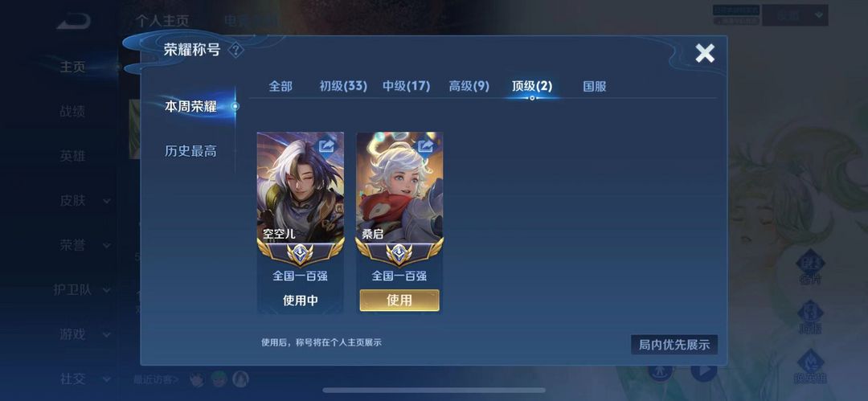Use the 桑启 title with 使用 button
This screenshot has height=401, width=868.
click(x=399, y=301)
